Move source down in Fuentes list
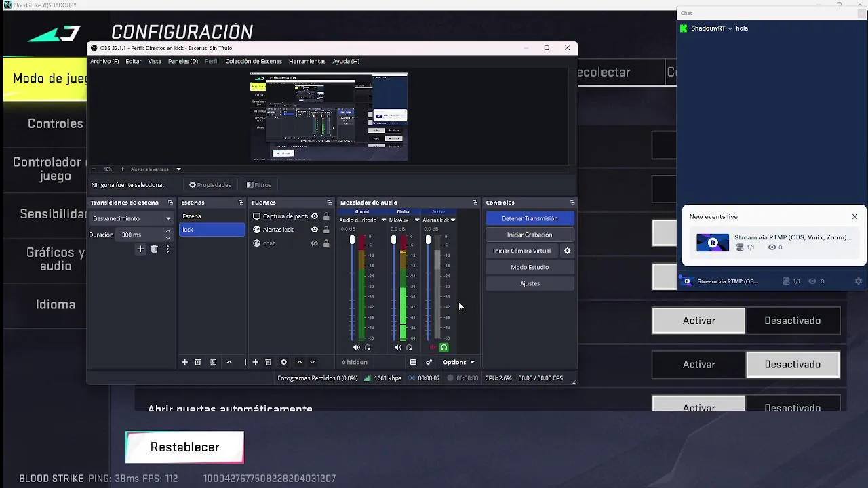 [x=313, y=362]
